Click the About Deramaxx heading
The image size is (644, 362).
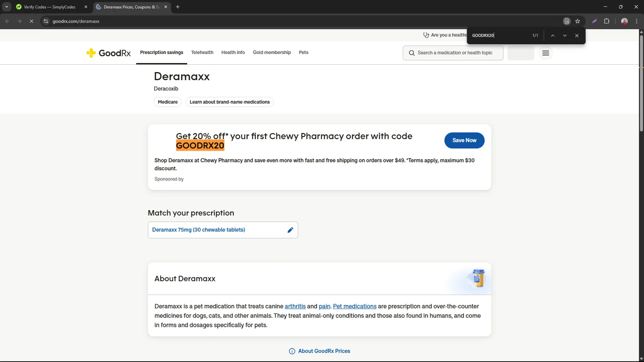click(x=185, y=279)
